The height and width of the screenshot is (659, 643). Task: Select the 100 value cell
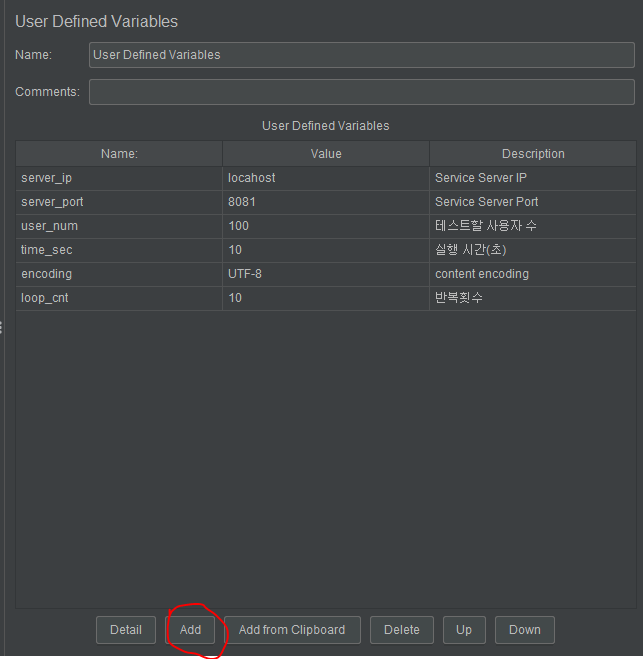pyautogui.click(x=326, y=226)
